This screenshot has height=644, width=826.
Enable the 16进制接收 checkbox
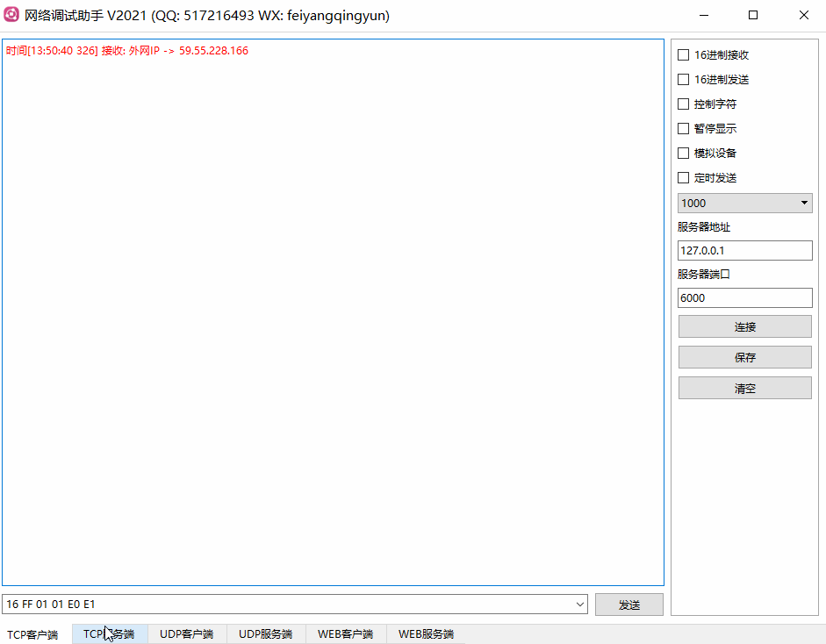pyautogui.click(x=684, y=54)
